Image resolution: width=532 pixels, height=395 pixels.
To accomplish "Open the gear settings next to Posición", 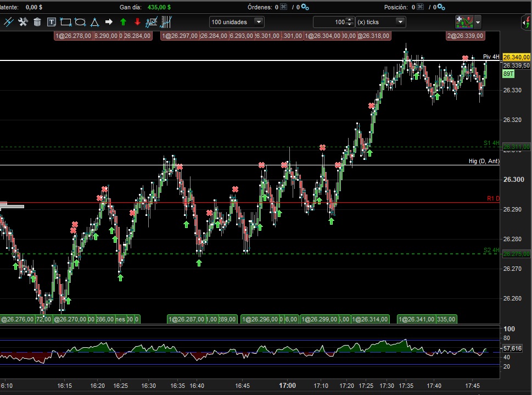I will (x=443, y=7).
